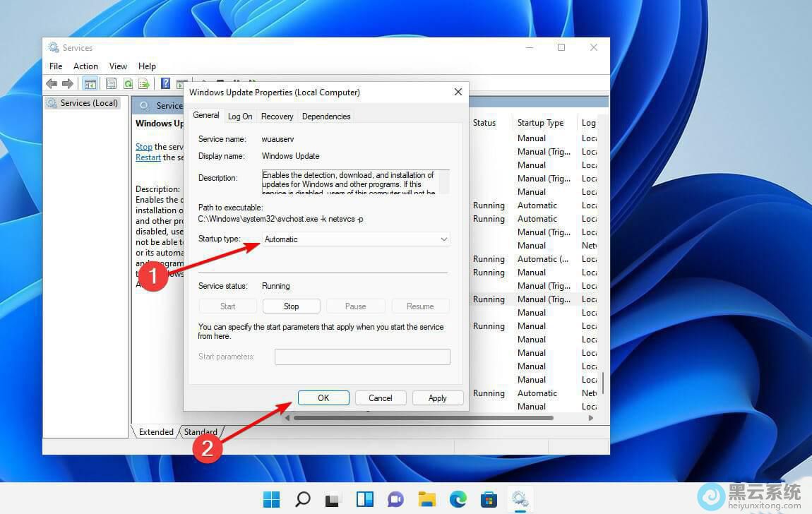This screenshot has height=514, width=812.
Task: Click the Stop service button
Action: pos(291,306)
